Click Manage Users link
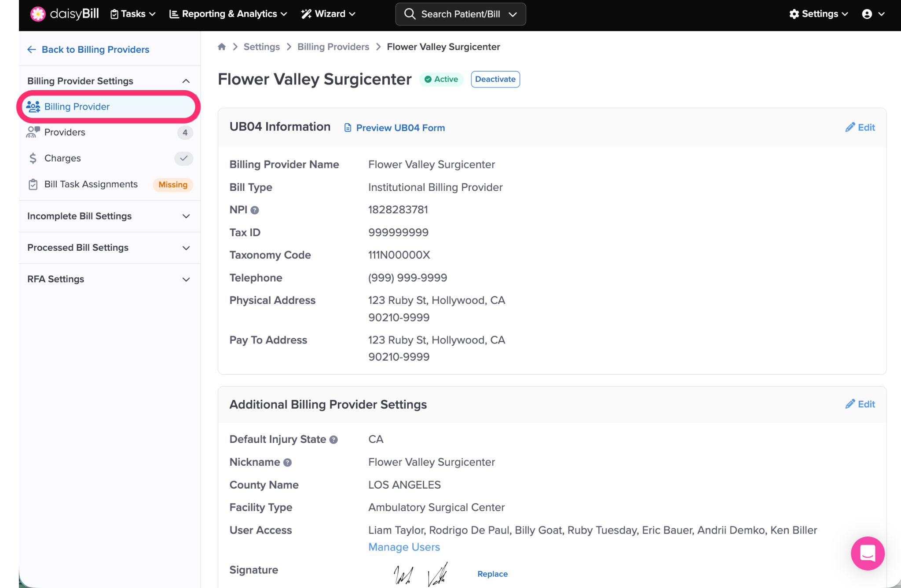The height and width of the screenshot is (588, 901). 404,547
